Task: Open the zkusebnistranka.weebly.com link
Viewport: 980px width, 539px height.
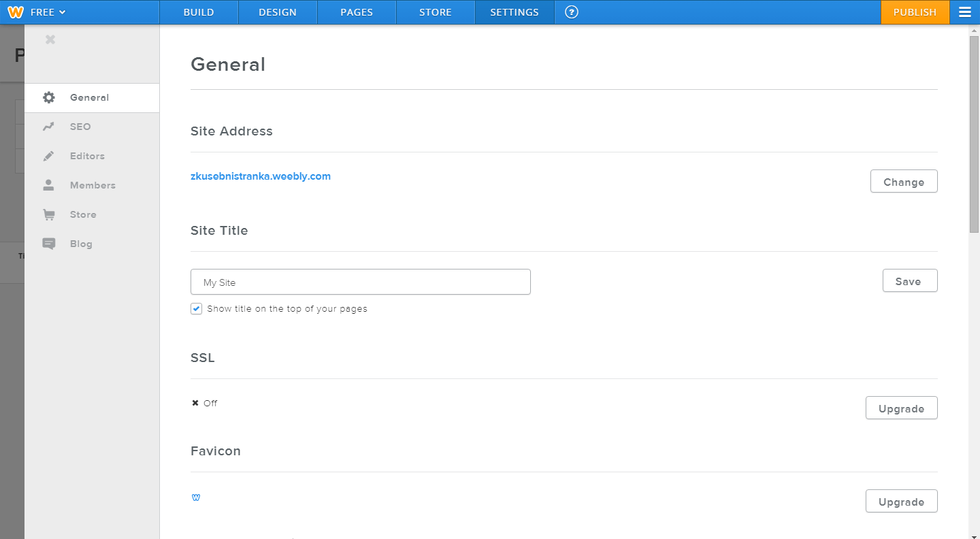Action: [261, 176]
